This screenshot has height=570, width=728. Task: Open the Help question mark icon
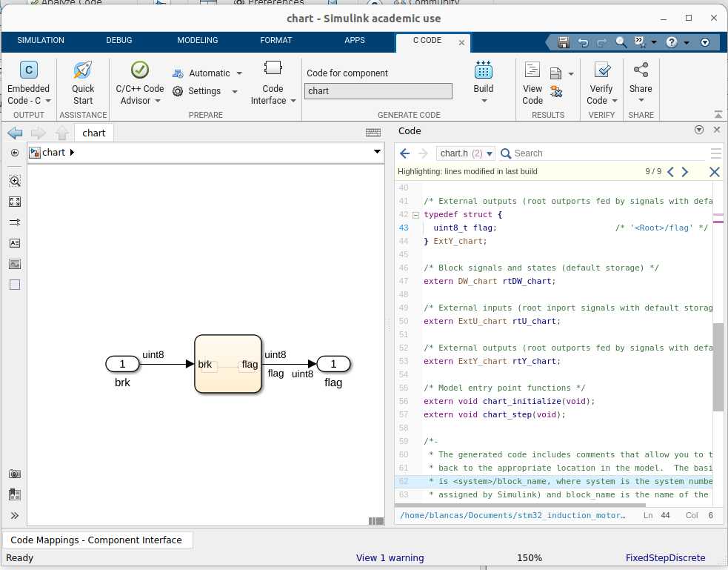coord(672,42)
